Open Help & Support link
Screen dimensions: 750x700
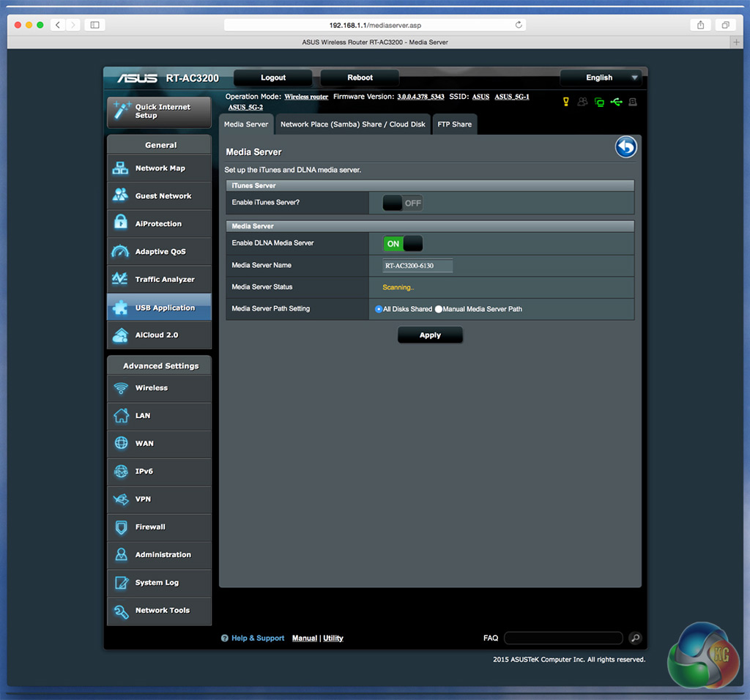(258, 638)
